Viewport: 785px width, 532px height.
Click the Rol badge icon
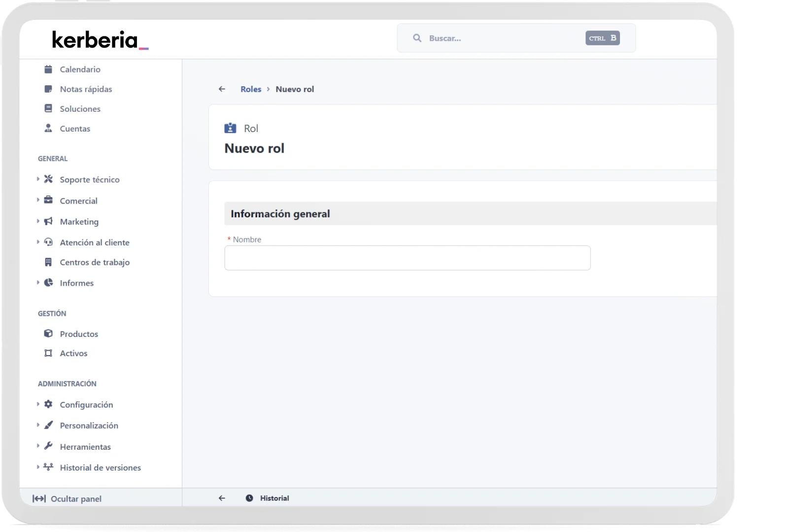tap(230, 128)
